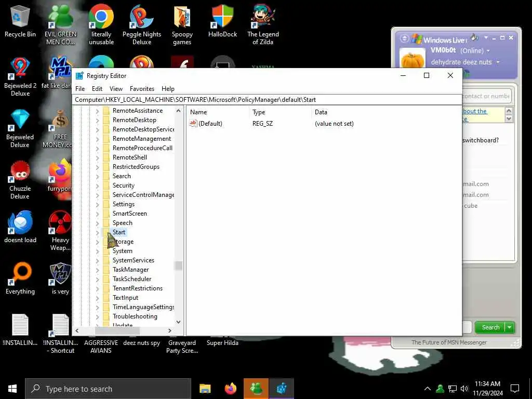Launch Bejeweled 2 Deluxe icon
Screen dimensions: 532x399
click(20, 77)
